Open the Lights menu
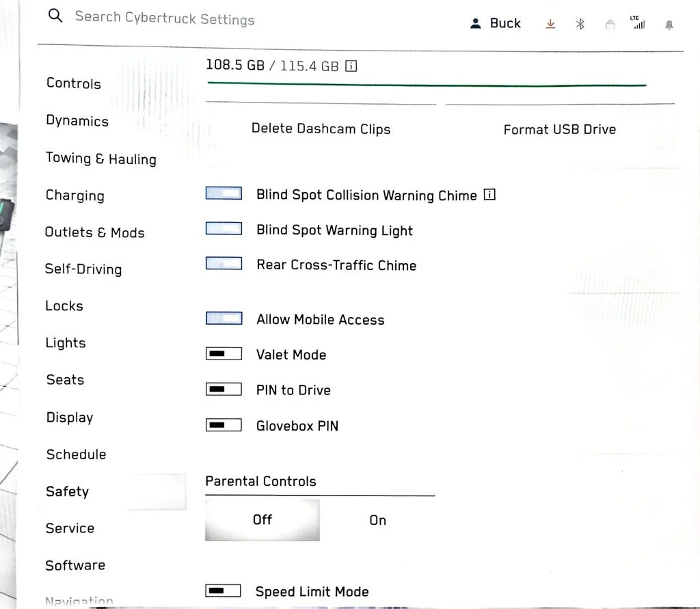700x609 pixels. pyautogui.click(x=66, y=343)
